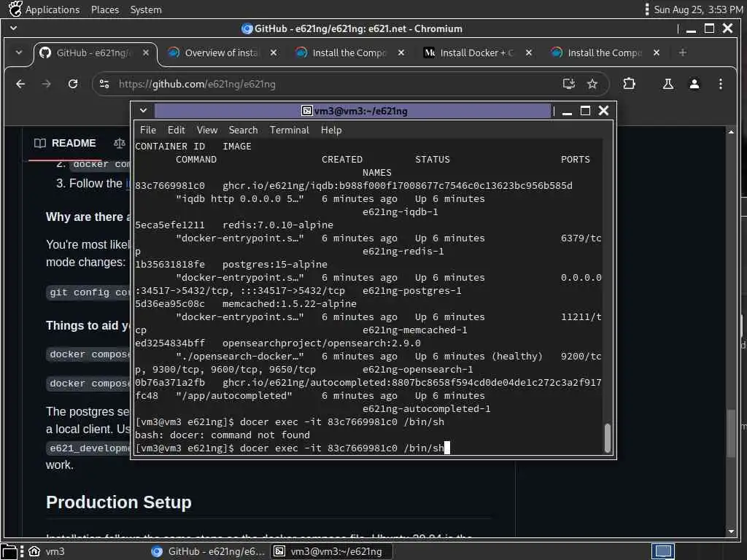747x560 pixels.
Task: Switch to the GitHub - e621ng tab
Action: [93, 52]
